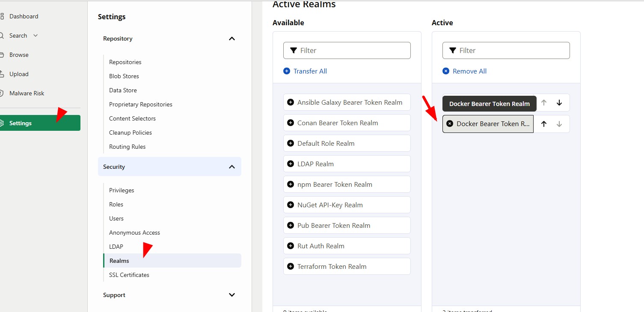644x312 pixels.
Task: Click the black down arrow on the tooltip-covered active row
Action: pyautogui.click(x=559, y=103)
